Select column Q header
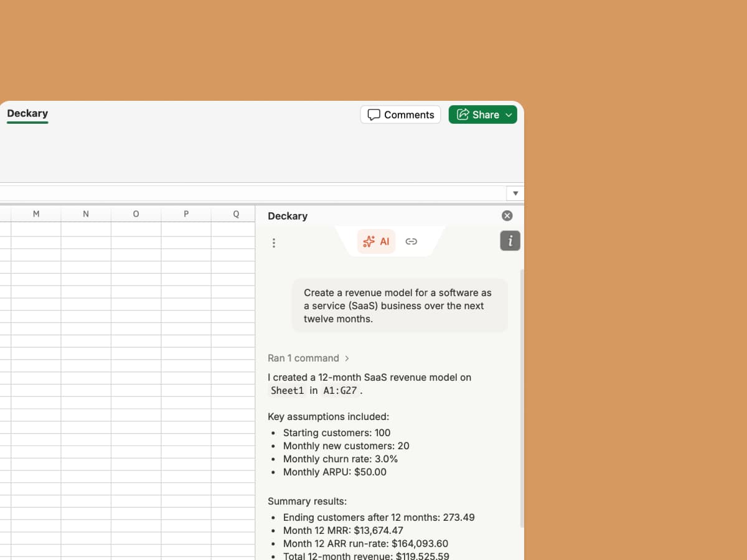Screen dimensions: 747x560 coord(233,213)
